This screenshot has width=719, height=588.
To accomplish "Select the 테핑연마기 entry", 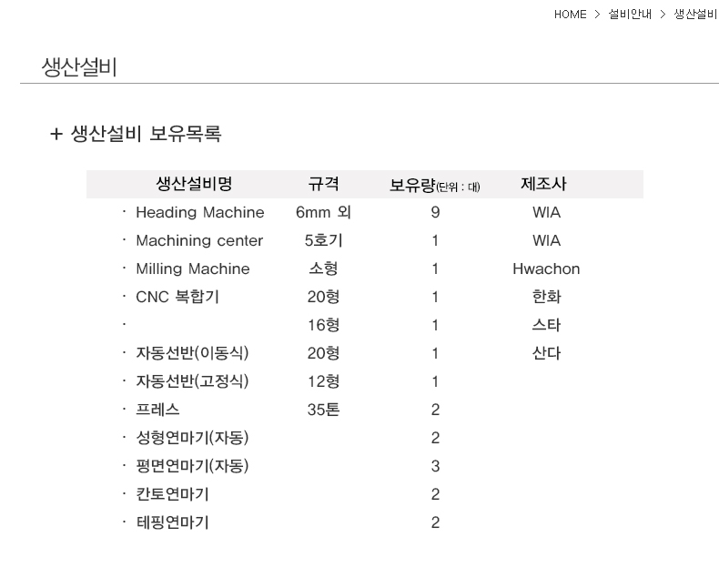I will click(172, 522).
